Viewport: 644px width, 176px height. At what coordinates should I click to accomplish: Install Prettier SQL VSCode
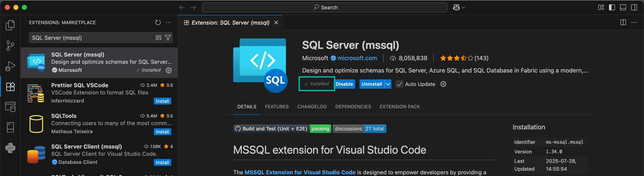163,101
